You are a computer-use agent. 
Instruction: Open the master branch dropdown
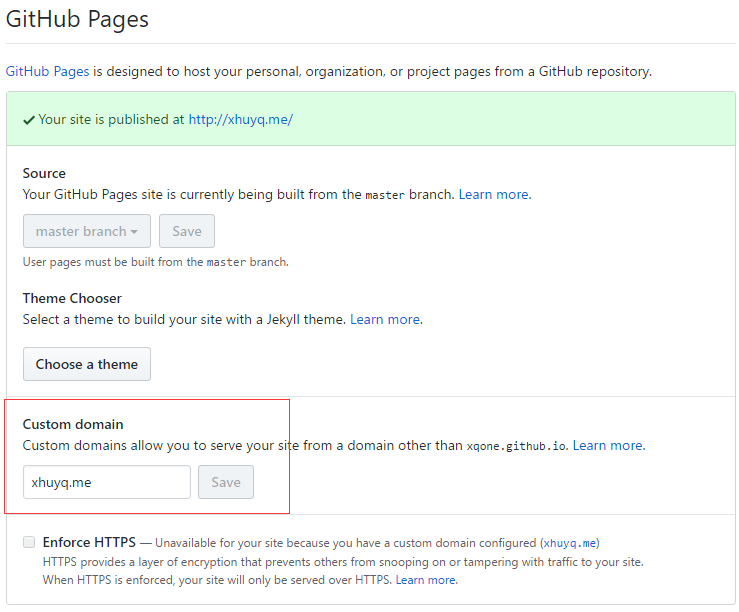pyautogui.click(x=87, y=231)
